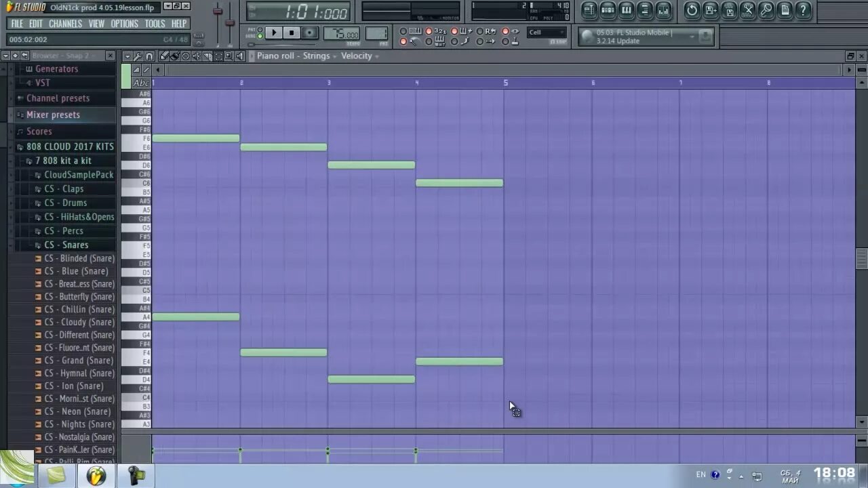Show the Piano Roll window icon in toolbar
The width and height of the screenshot is (868, 488).
click(x=627, y=9)
